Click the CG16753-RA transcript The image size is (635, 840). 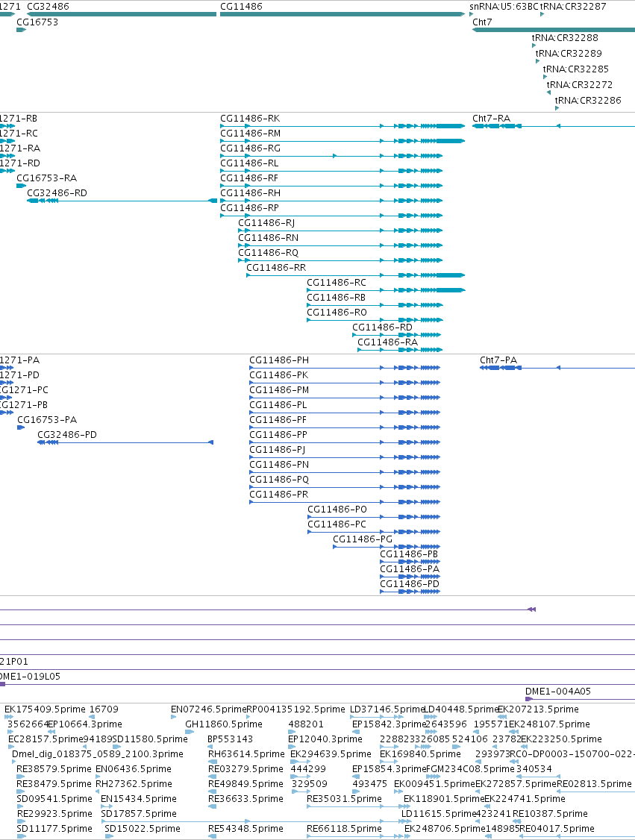pos(22,186)
